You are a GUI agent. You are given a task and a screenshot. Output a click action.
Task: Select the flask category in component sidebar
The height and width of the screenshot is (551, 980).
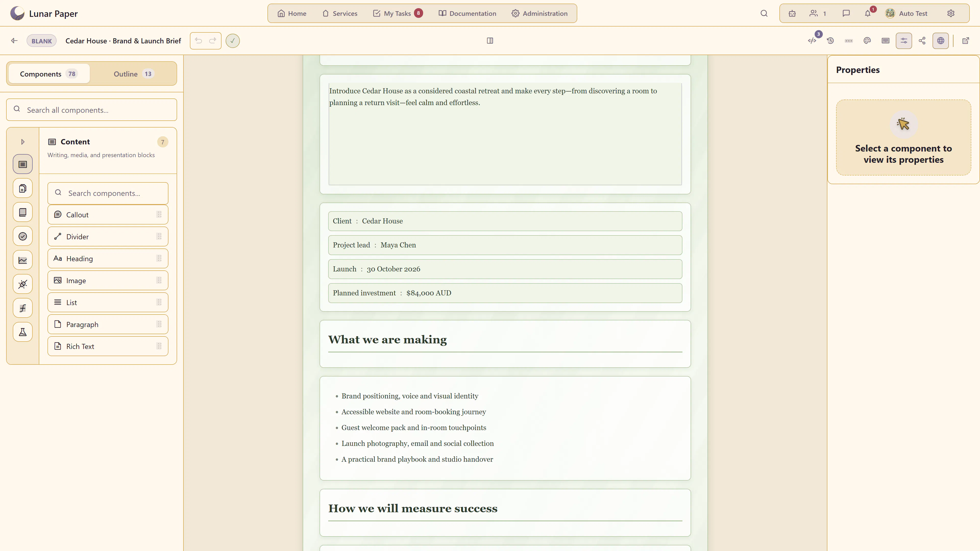[23, 332]
